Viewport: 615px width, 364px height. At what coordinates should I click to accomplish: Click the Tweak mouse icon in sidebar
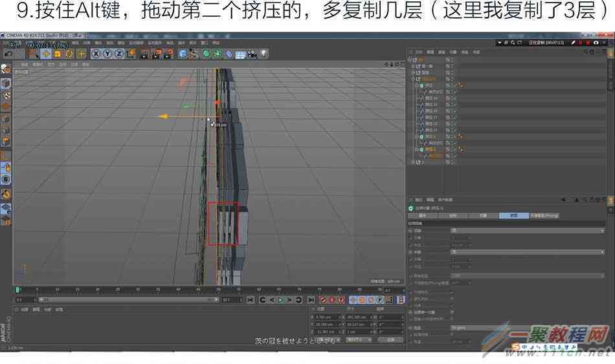5,169
